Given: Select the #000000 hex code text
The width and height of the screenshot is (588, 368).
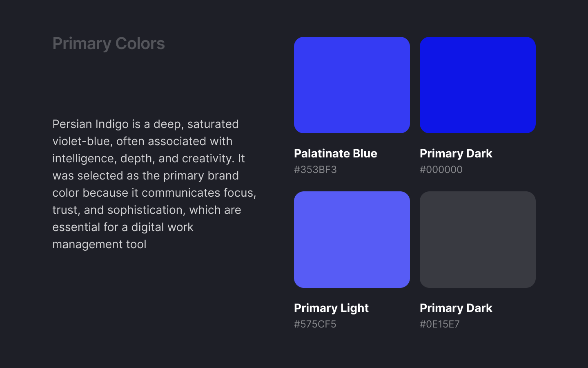Looking at the screenshot, I should [x=441, y=169].
